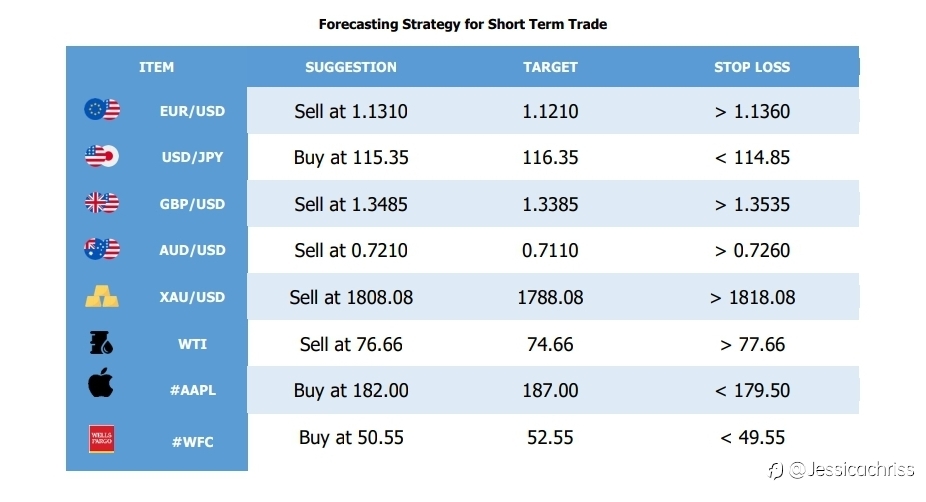Click the WTI oil barrel icon
926x502 pixels.
tap(101, 343)
